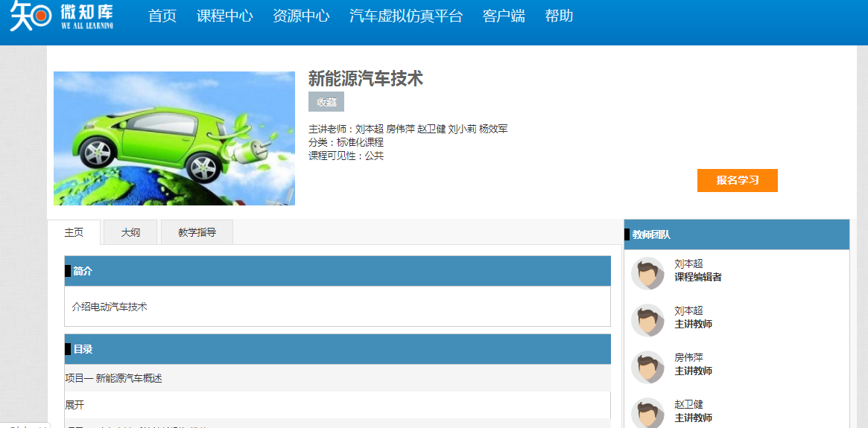Switch to the 教学指导 tab

pos(197,232)
